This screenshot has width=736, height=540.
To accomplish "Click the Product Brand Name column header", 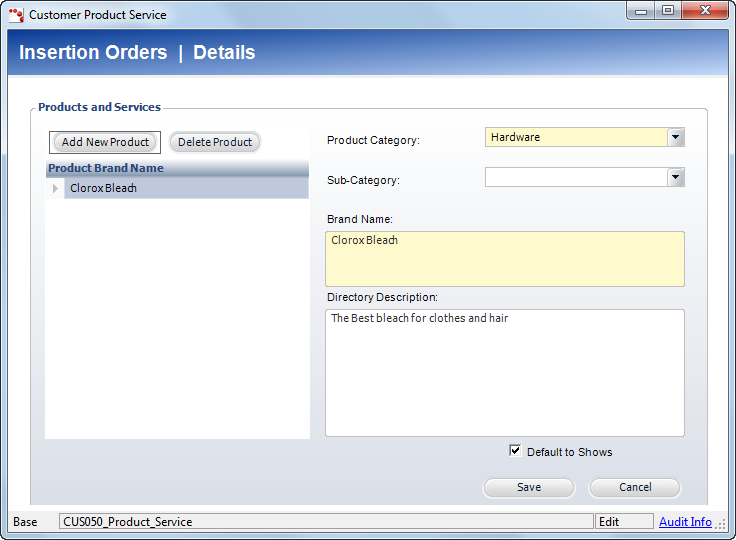I will click(x=177, y=168).
